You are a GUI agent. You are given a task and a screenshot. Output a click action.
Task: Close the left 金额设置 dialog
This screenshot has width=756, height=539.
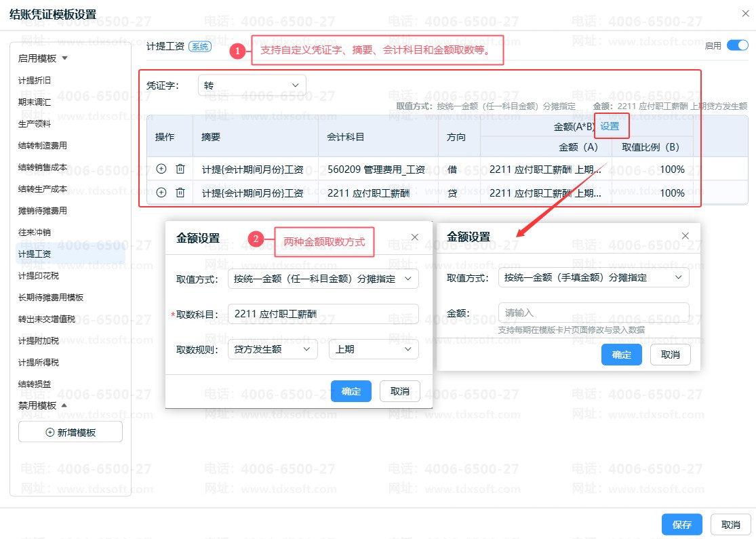415,237
